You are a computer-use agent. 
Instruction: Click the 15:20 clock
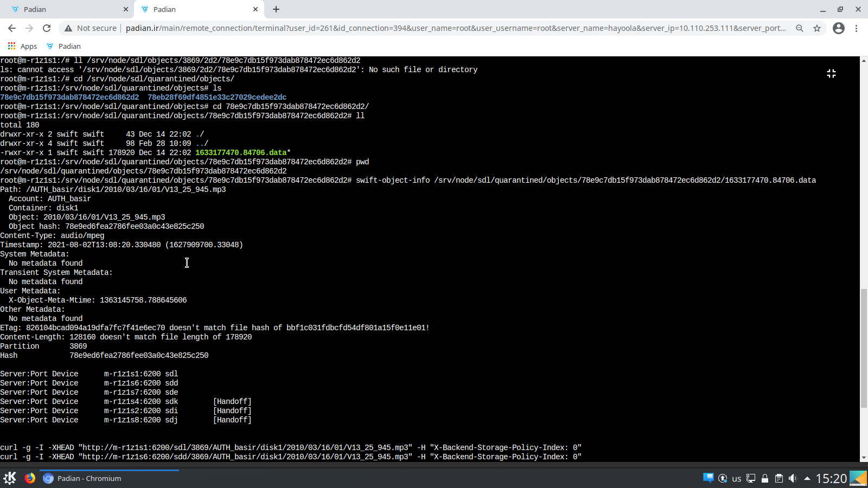pos(831,478)
